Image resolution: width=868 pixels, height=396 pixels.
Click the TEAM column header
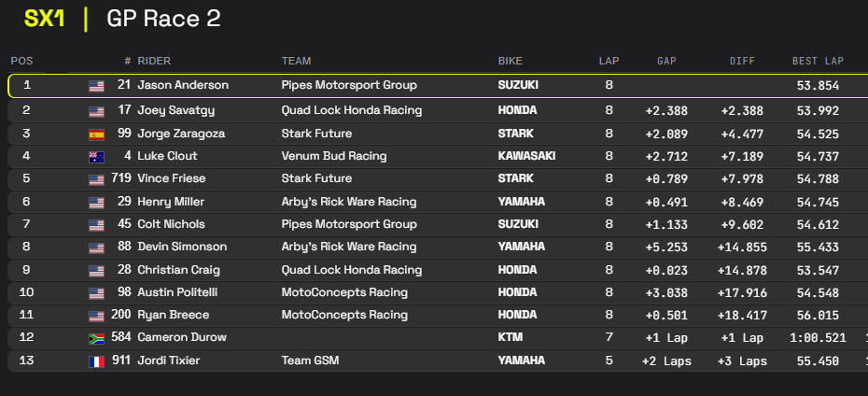pyautogui.click(x=296, y=61)
